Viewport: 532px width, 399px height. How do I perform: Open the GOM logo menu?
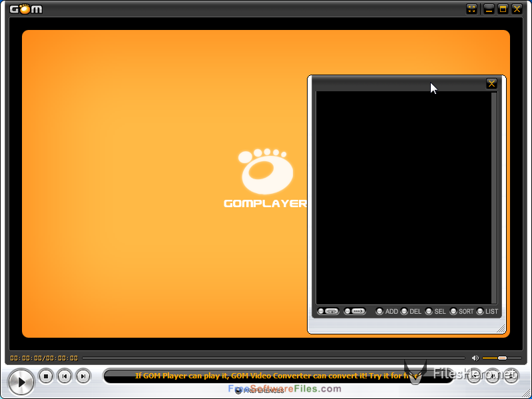pyautogui.click(x=26, y=9)
